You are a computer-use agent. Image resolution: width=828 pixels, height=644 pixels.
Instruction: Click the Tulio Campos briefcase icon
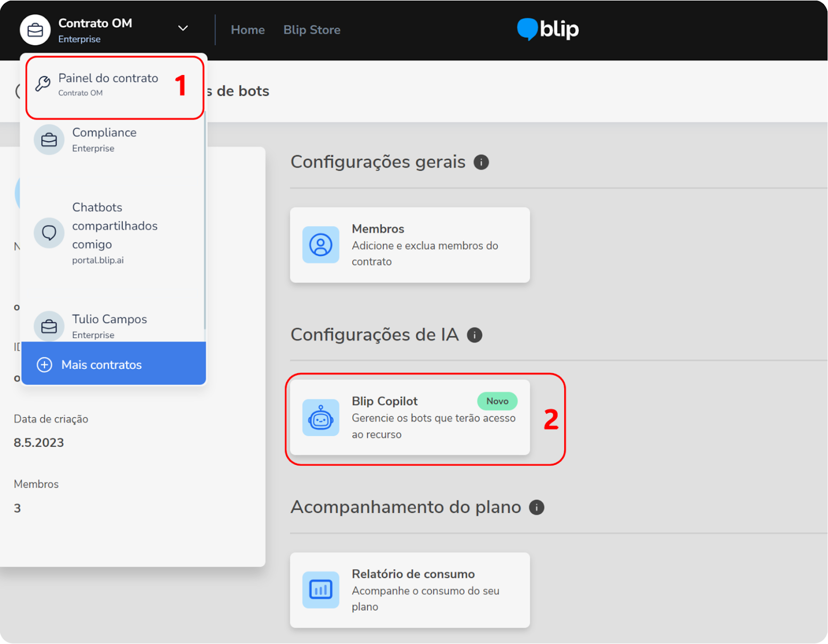[x=49, y=327]
